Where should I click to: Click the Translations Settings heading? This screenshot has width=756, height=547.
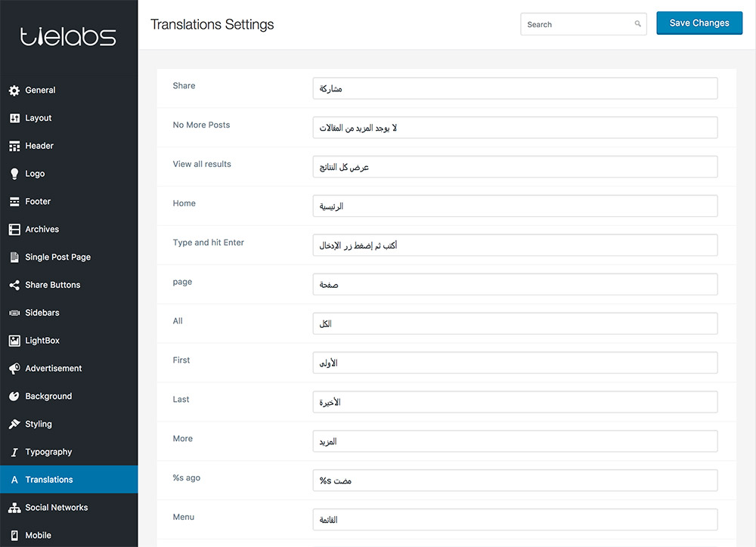tap(212, 25)
